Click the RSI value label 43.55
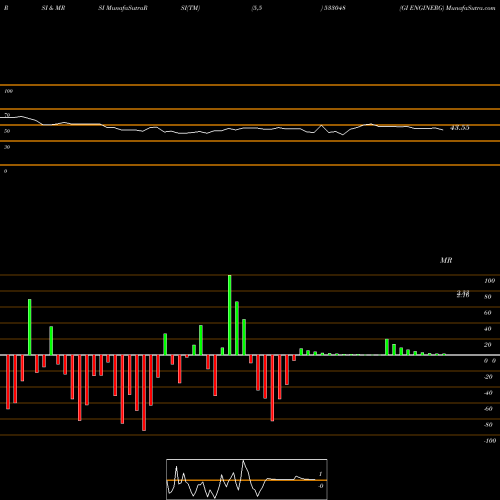 pos(460,128)
